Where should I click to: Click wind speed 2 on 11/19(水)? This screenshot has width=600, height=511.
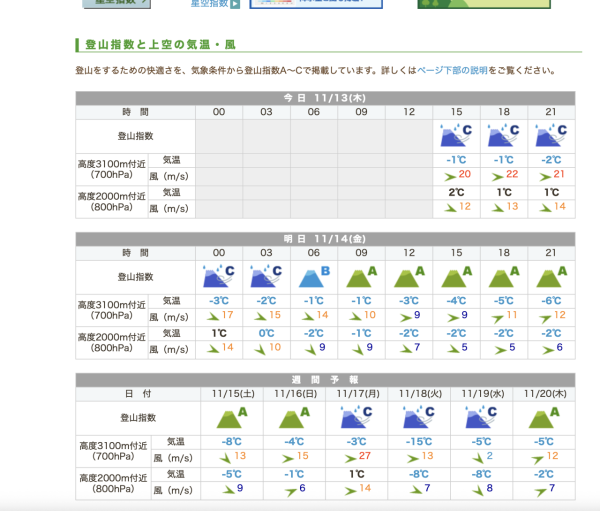[489, 456]
